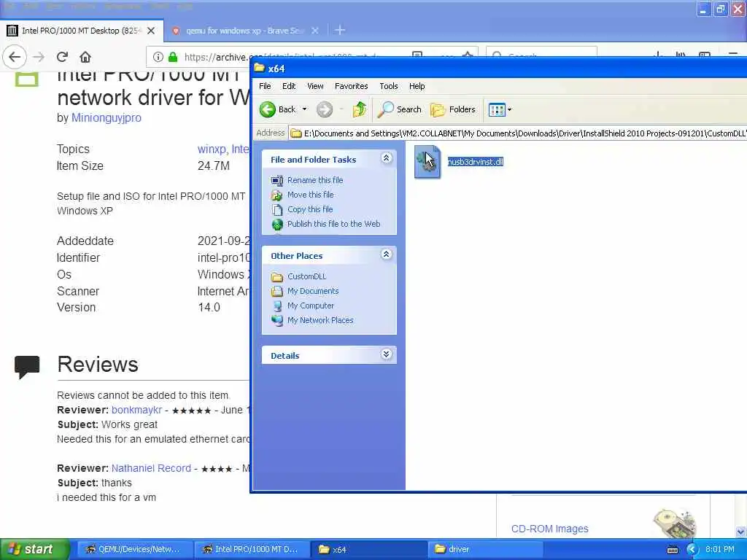Click the keyboard icon in system tray

click(x=672, y=550)
